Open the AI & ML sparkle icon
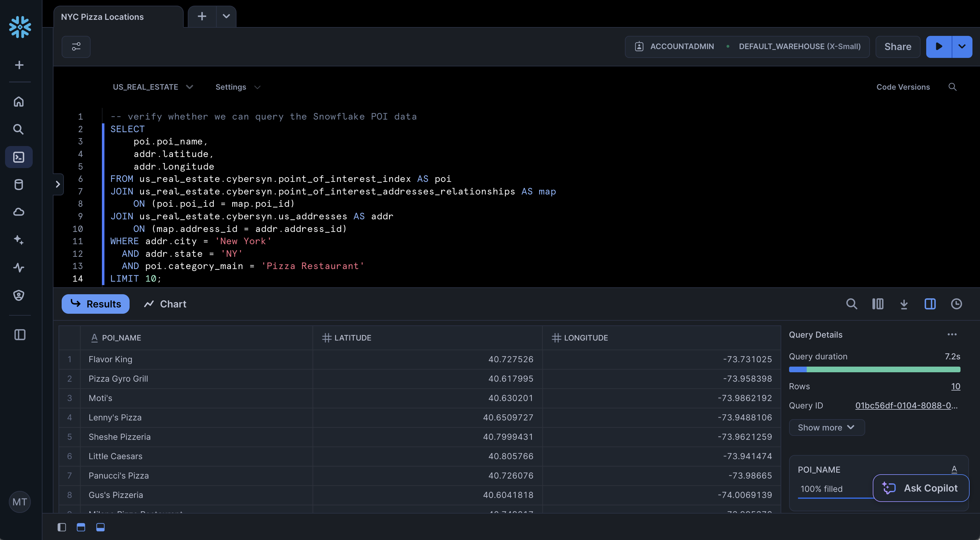The width and height of the screenshot is (980, 540). pos(19,240)
